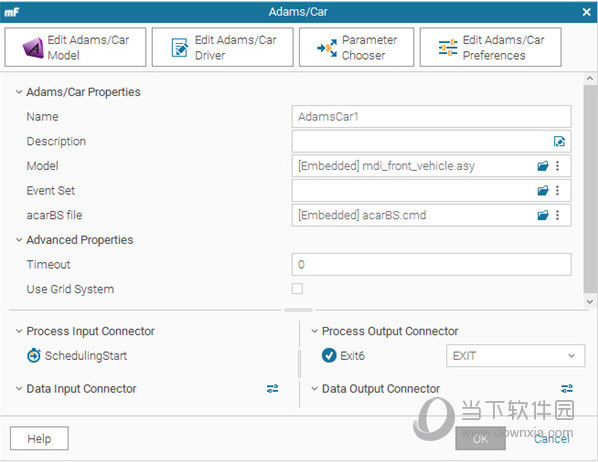Click scrollbar down arrow in properties panel
The height and width of the screenshot is (462, 598).
tap(590, 301)
